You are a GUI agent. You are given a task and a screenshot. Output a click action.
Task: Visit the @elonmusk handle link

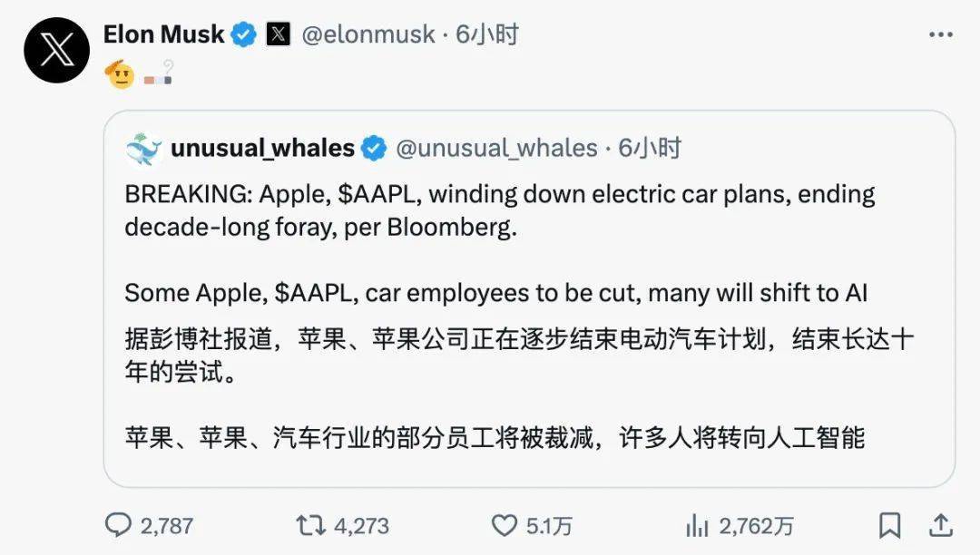tap(367, 35)
